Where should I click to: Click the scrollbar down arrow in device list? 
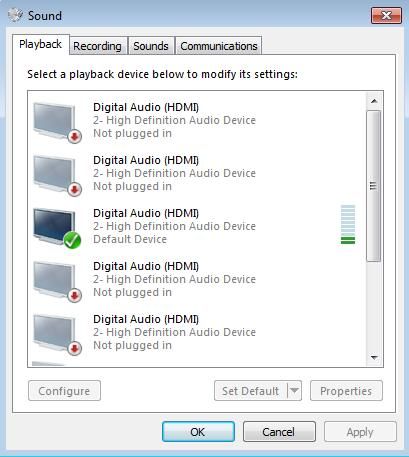[374, 358]
